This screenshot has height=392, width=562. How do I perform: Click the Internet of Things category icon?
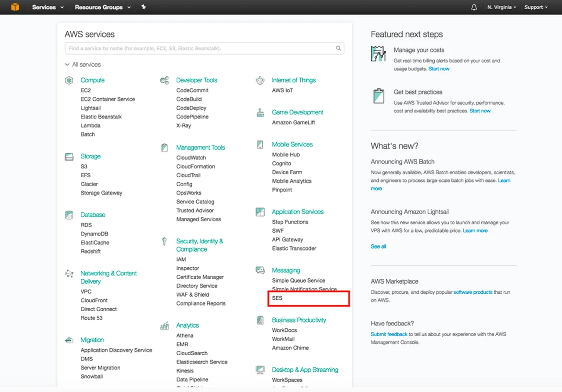pos(260,80)
